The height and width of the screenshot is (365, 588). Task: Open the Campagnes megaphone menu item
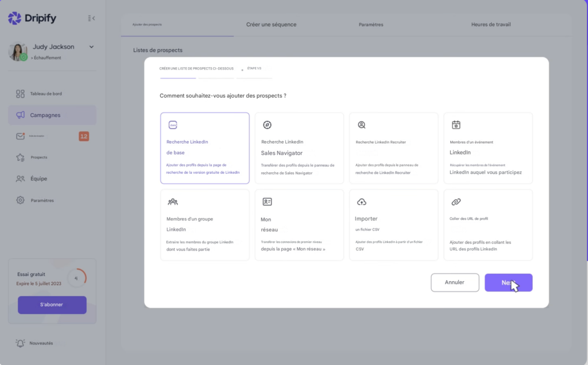point(21,115)
